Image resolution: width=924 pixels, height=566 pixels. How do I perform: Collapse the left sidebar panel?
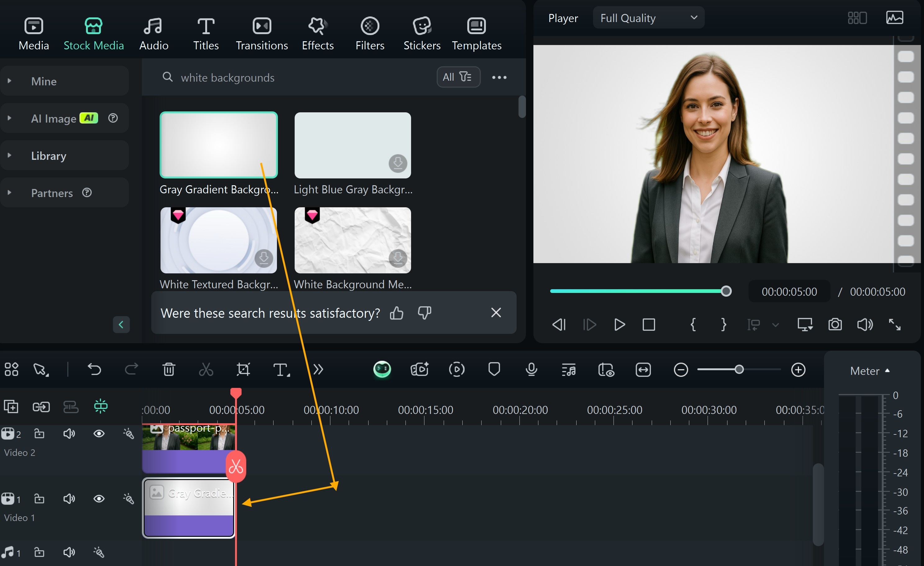click(x=121, y=325)
